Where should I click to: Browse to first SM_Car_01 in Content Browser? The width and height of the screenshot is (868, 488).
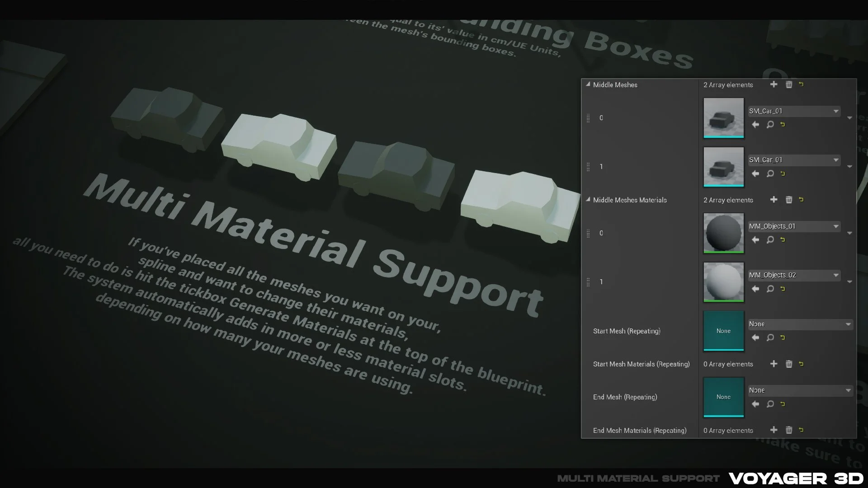point(770,125)
